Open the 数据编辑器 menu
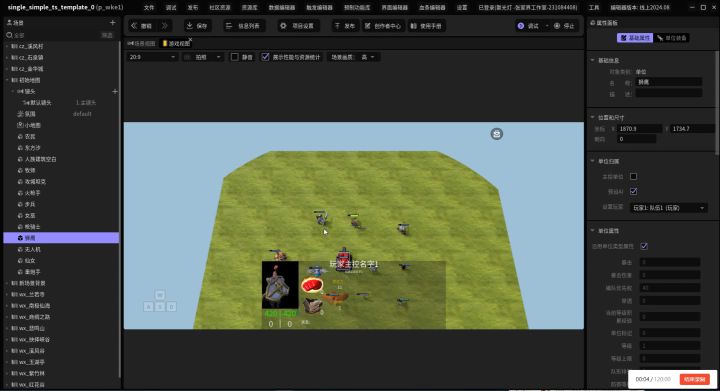The width and height of the screenshot is (720, 391). pos(281,8)
